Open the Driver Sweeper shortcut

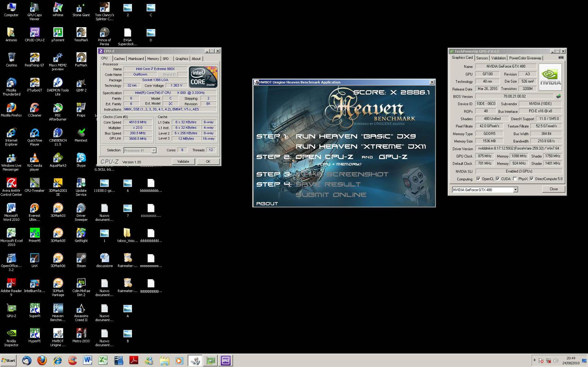tap(81, 212)
